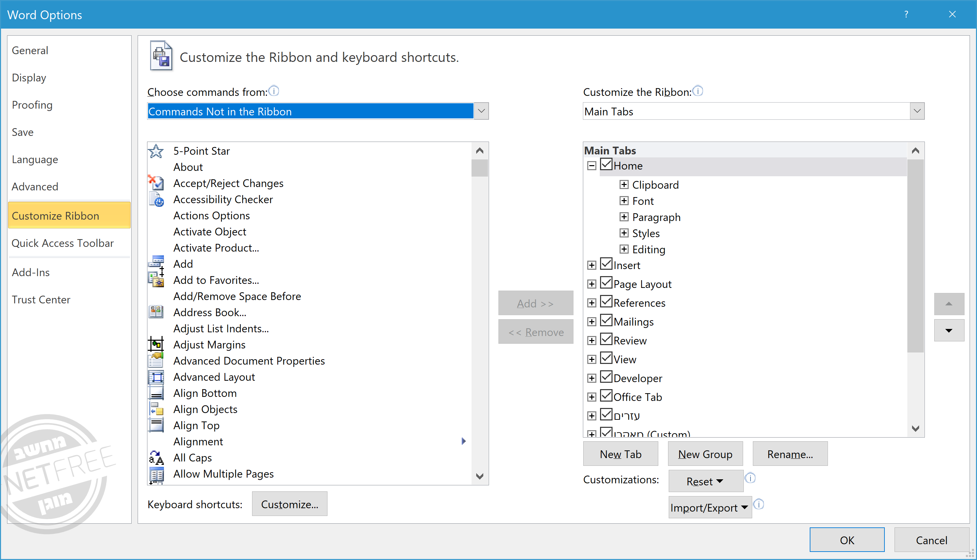Open the Quick Access Toolbar section
977x560 pixels.
pyautogui.click(x=63, y=243)
